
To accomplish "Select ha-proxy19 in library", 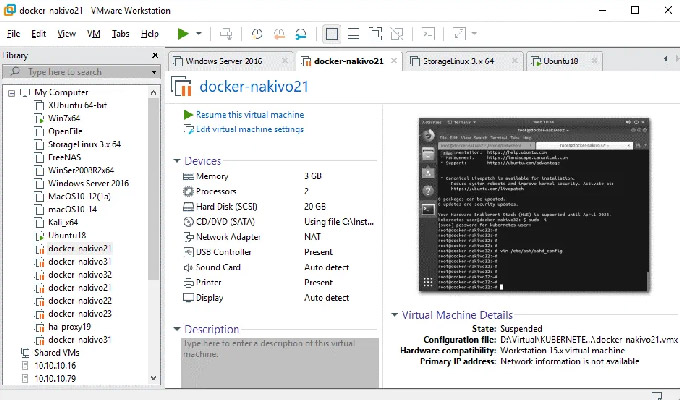I will coord(69,327).
